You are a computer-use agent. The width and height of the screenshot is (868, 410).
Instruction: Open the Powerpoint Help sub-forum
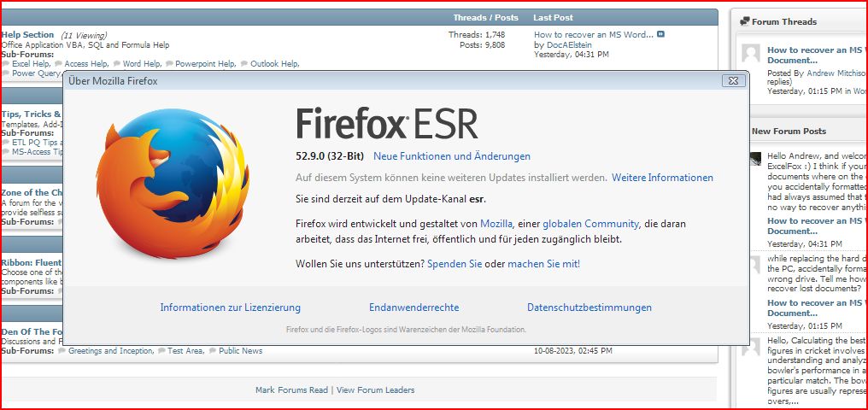pos(205,63)
